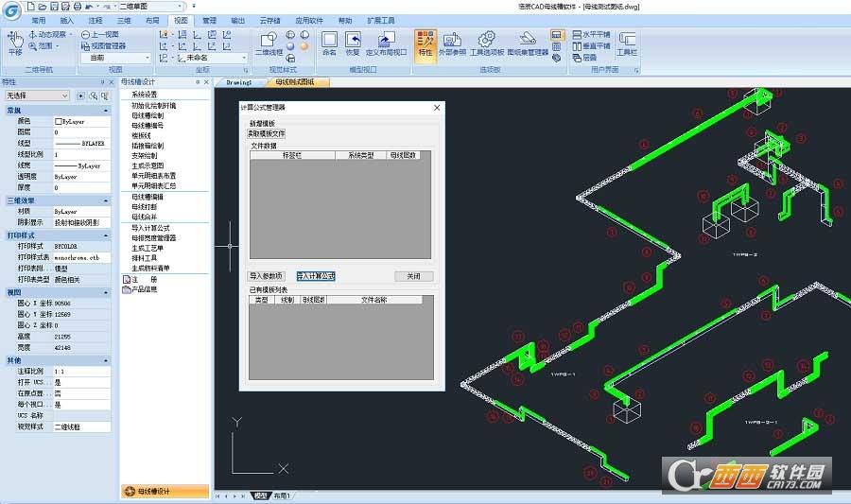Click the Undo arrow icon
This screenshot has width=851, height=504.
tap(89, 7)
